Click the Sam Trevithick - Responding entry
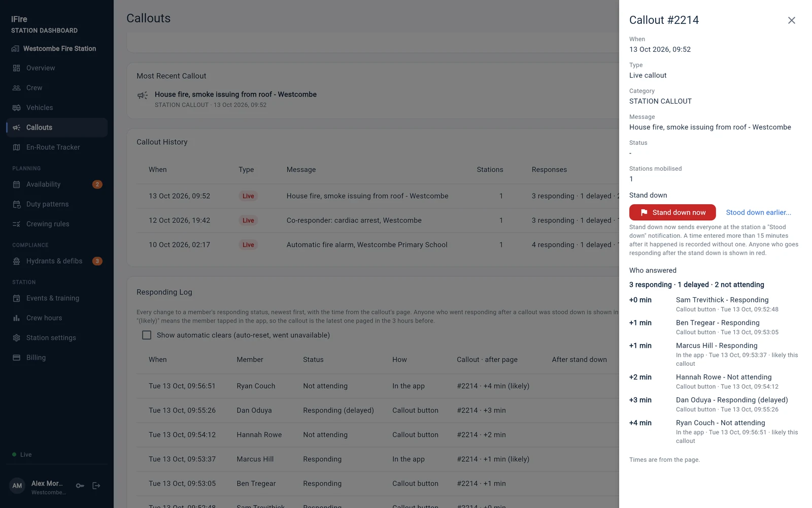 pyautogui.click(x=722, y=300)
